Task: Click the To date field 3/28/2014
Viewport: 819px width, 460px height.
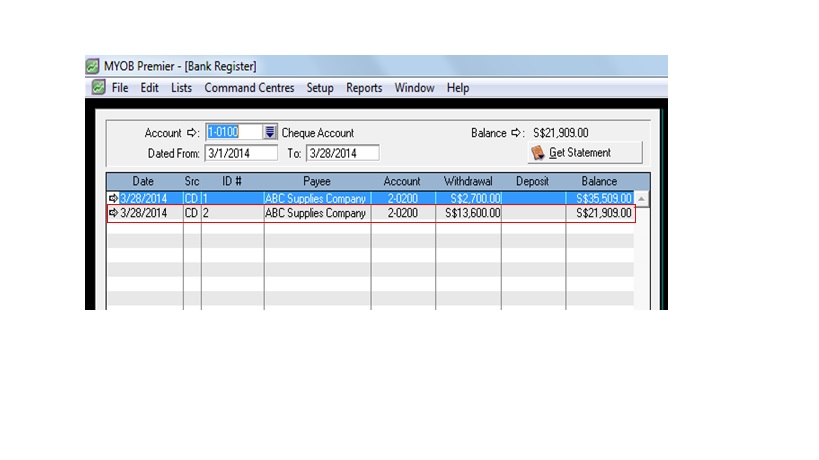Action: point(343,153)
